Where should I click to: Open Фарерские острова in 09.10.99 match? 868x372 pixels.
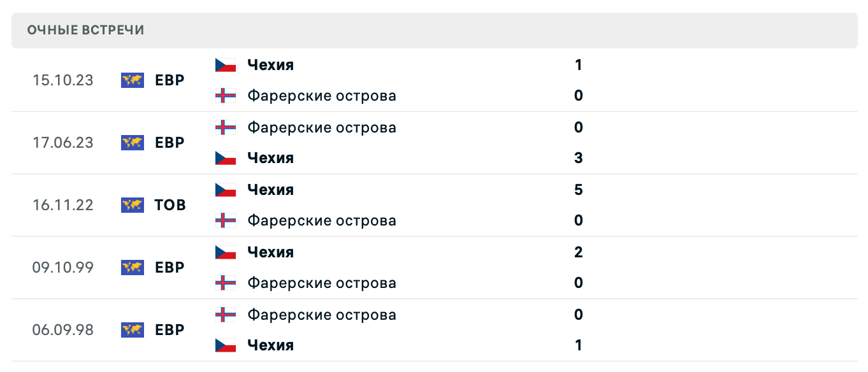[321, 283]
